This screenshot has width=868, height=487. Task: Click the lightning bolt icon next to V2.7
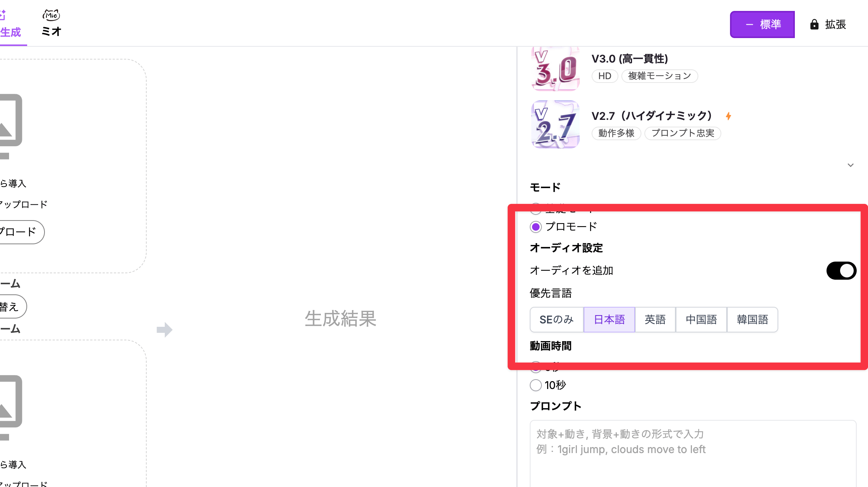[x=728, y=116]
